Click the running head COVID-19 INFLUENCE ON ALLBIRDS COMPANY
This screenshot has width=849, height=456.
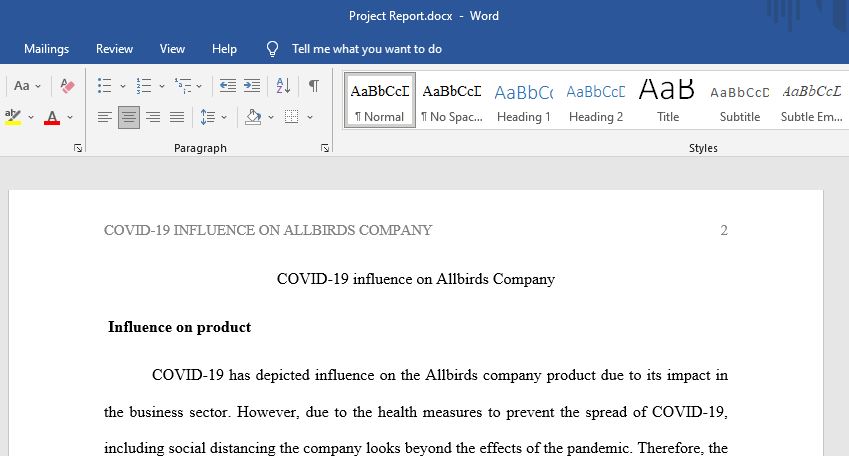click(x=268, y=230)
